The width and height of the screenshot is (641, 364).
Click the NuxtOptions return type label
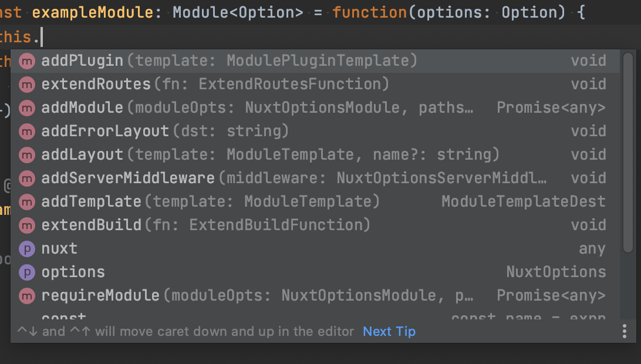555,272
